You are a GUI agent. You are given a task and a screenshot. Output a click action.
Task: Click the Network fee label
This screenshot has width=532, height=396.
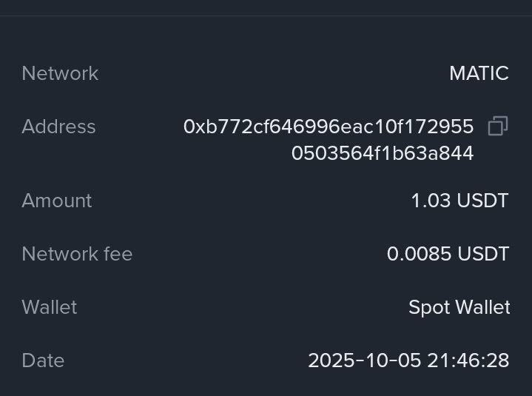[77, 254]
